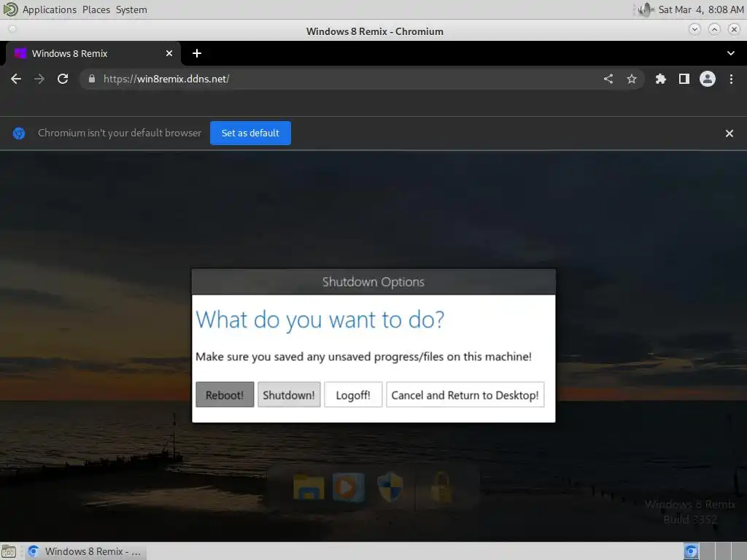
Task: Select Windows 8 Remix taskbar entry
Action: pyautogui.click(x=86, y=551)
